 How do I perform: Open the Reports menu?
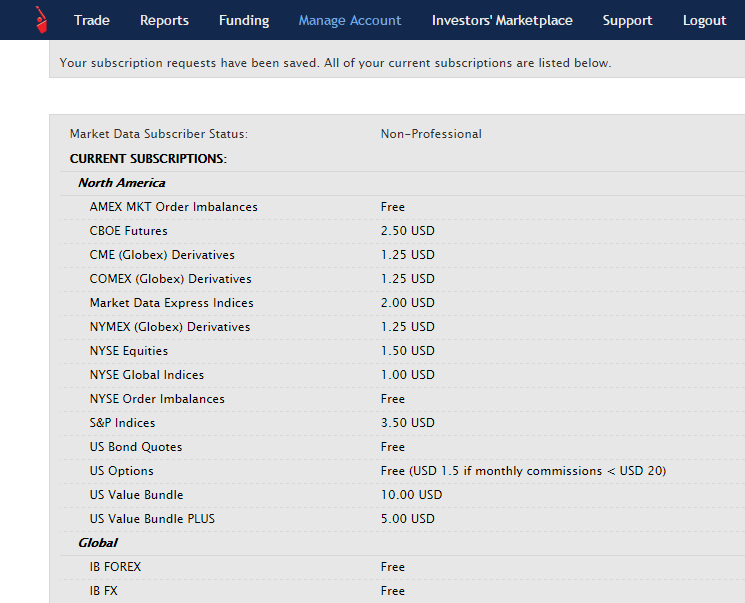pyautogui.click(x=164, y=20)
